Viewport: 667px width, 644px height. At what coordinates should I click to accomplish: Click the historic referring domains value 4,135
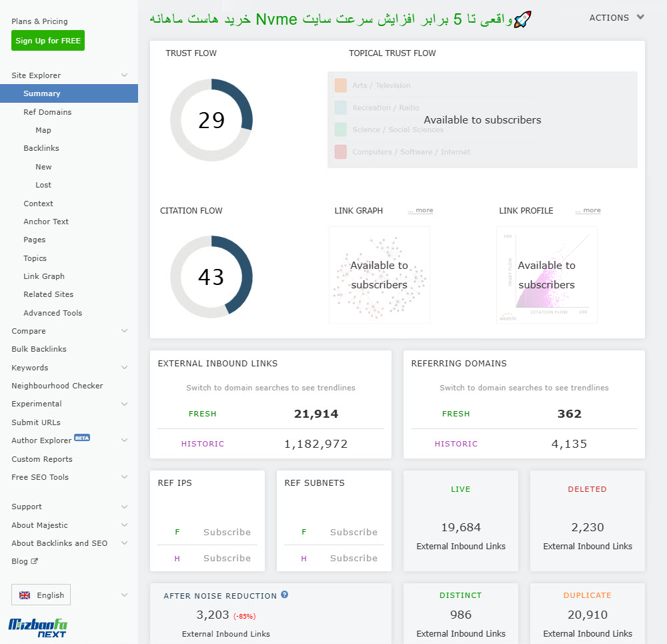[x=569, y=444]
